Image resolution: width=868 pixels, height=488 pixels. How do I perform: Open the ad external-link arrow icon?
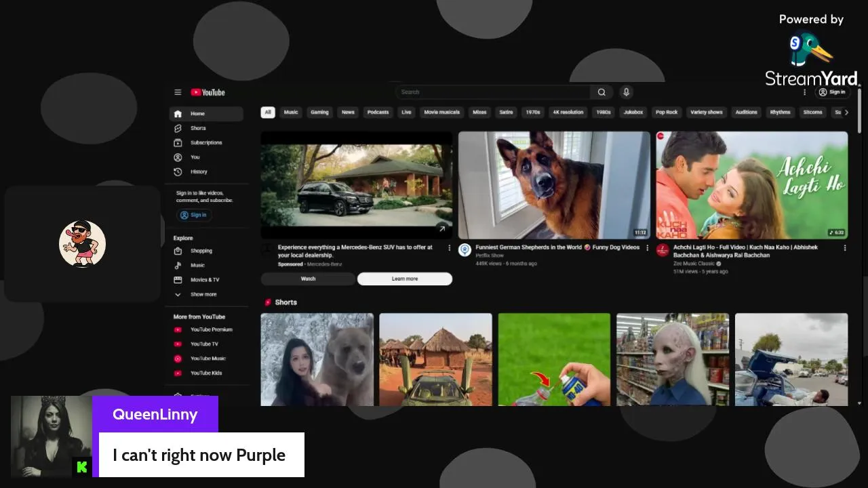[442, 229]
